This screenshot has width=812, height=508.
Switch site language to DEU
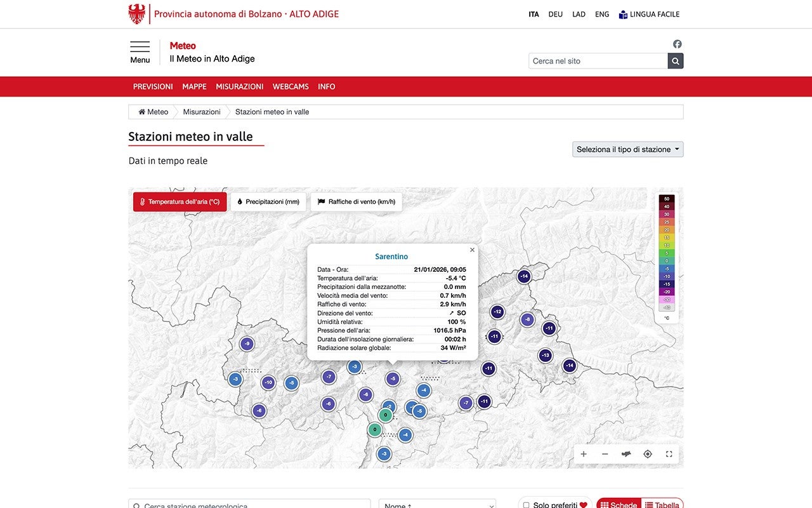point(555,14)
